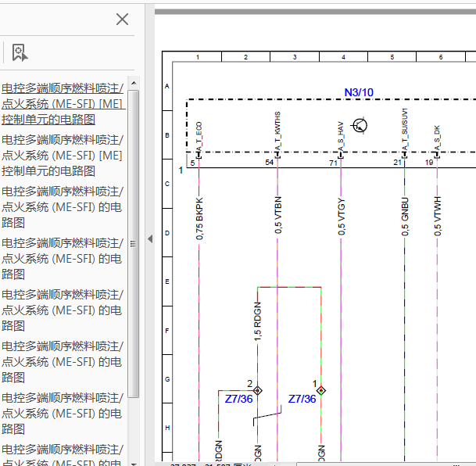476x466 pixels.
Task: Click pin number 54 on N3/10
Action: (270, 163)
